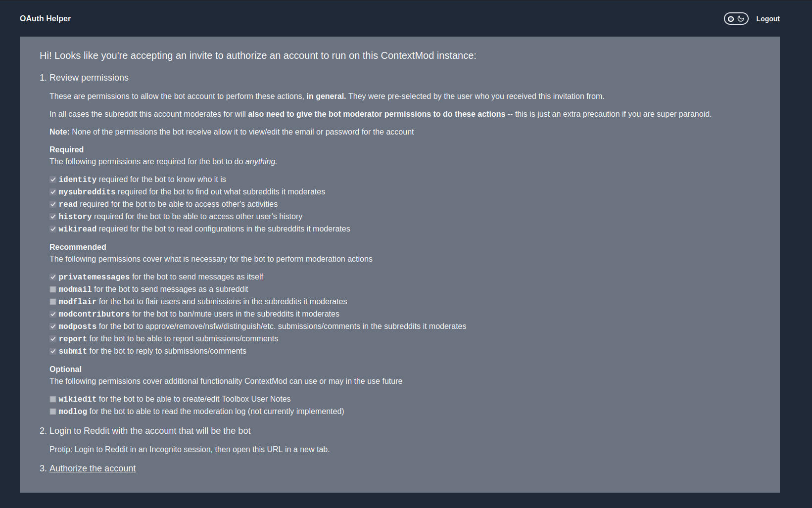Click the moon icon in theme switch

coord(741,19)
